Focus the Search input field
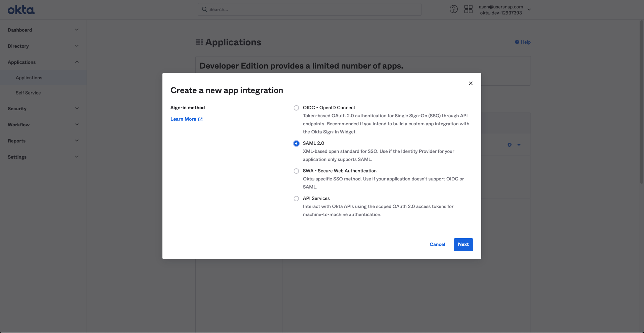The height and width of the screenshot is (333, 644). coord(309,9)
